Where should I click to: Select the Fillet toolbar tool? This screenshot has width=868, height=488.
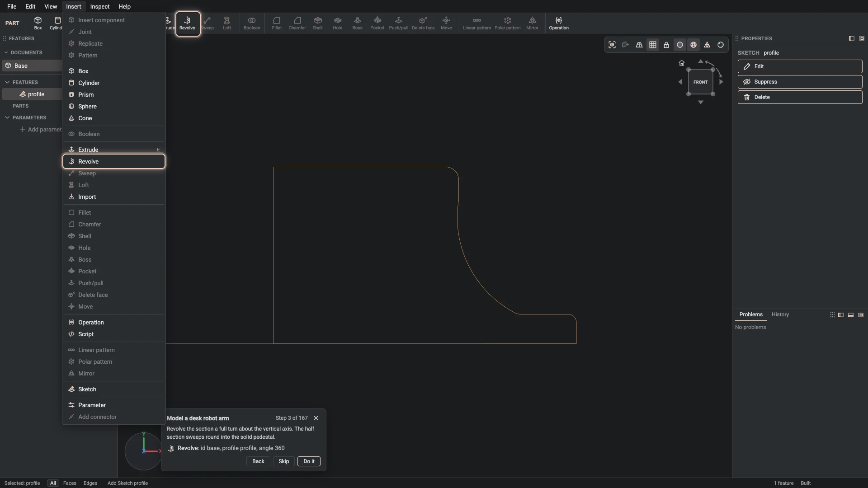tap(277, 23)
